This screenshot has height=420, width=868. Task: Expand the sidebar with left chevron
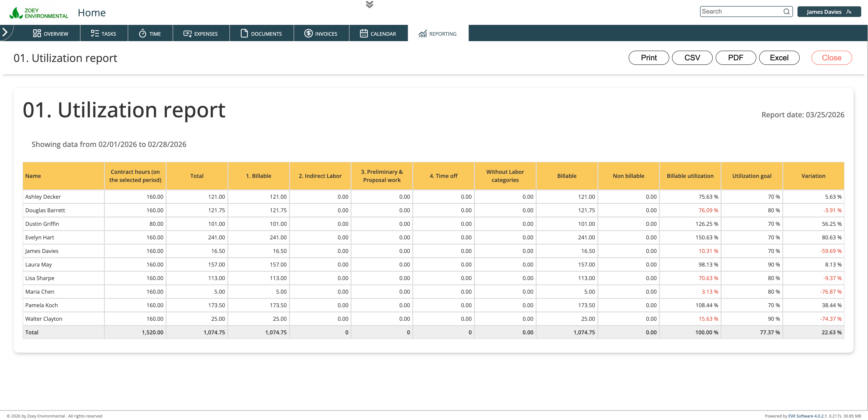click(5, 32)
